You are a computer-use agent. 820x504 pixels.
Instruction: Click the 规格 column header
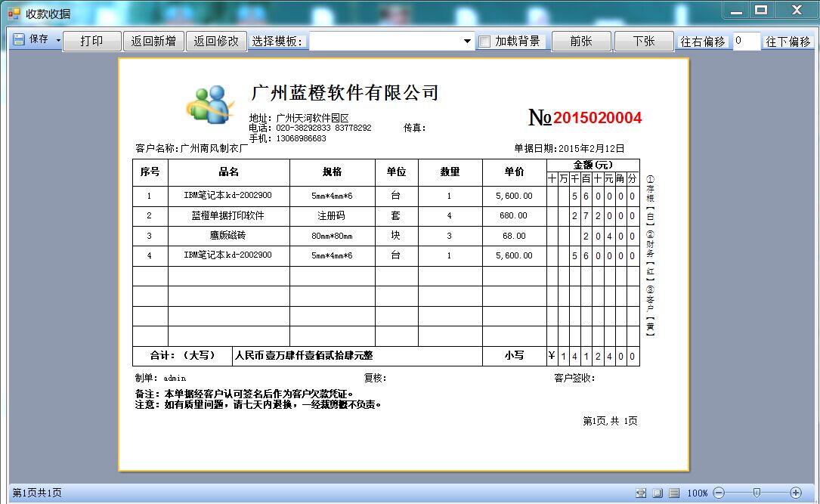(x=332, y=172)
